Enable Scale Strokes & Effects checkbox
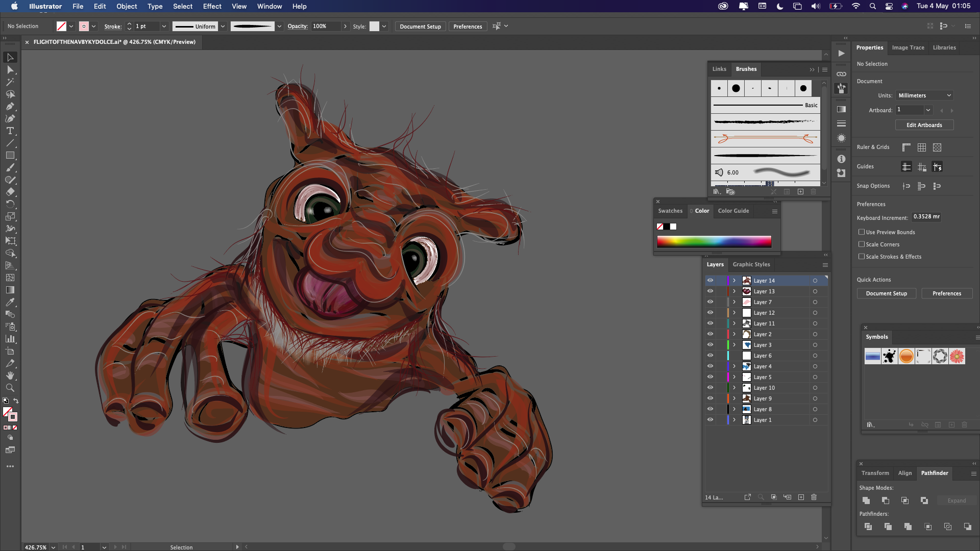 point(862,256)
